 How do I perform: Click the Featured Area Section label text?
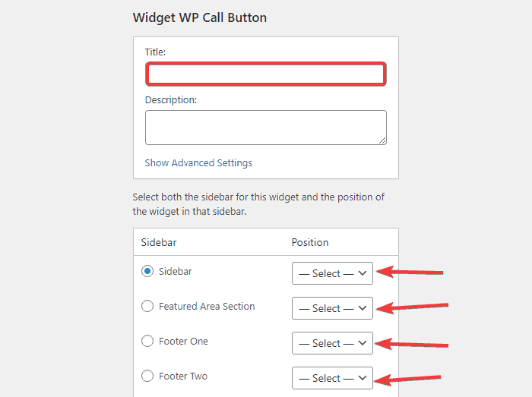(207, 306)
